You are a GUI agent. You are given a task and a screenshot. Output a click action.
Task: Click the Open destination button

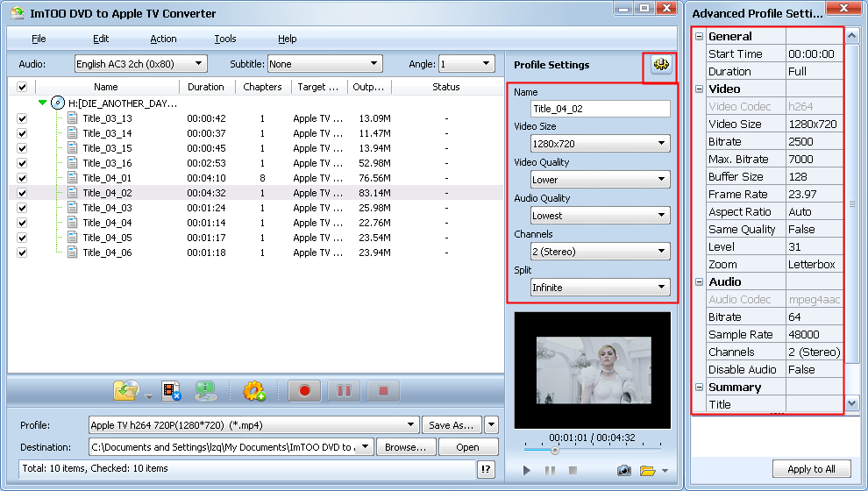pyautogui.click(x=468, y=447)
